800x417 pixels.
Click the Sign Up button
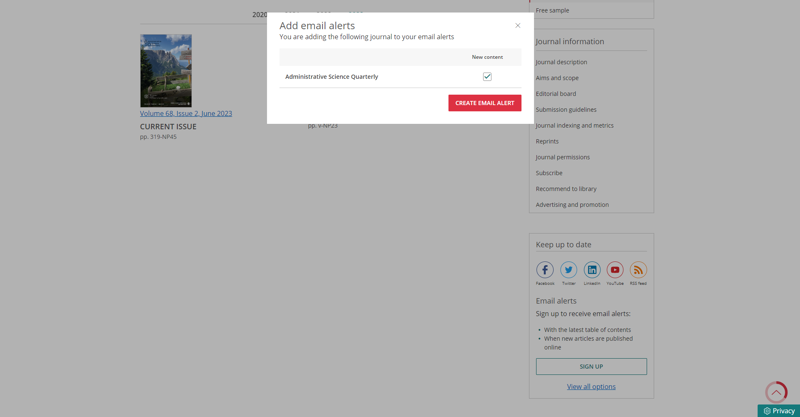[591, 366]
